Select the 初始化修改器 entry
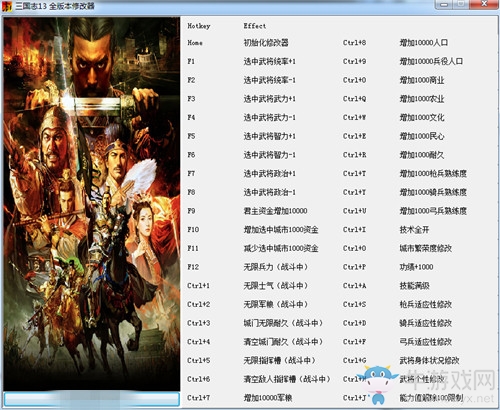500x410 pixels. (266, 43)
